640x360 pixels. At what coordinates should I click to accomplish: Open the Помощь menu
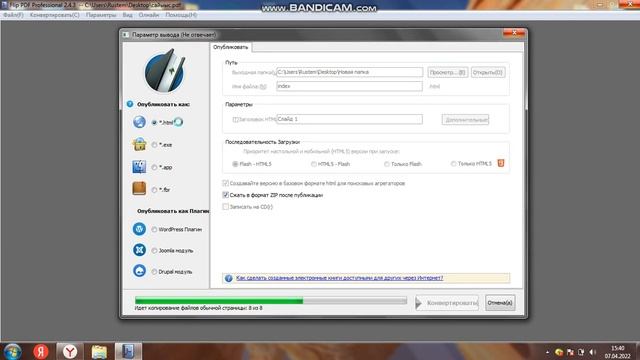181,15
